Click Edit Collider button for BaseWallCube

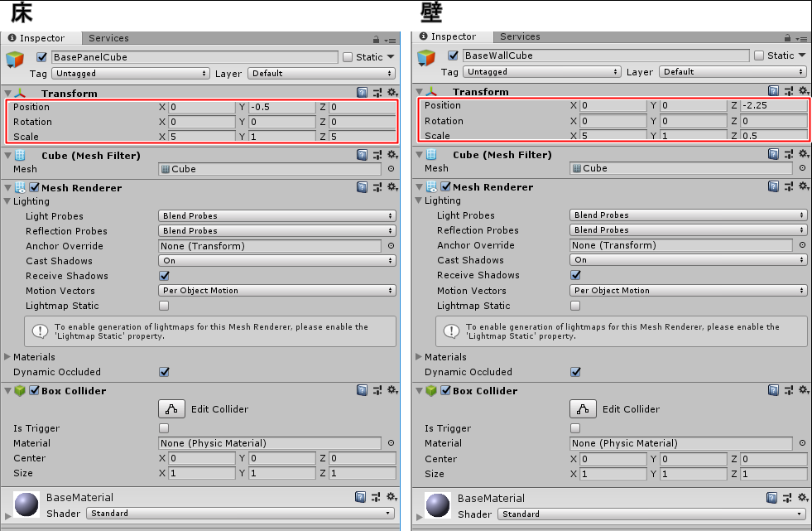click(583, 408)
